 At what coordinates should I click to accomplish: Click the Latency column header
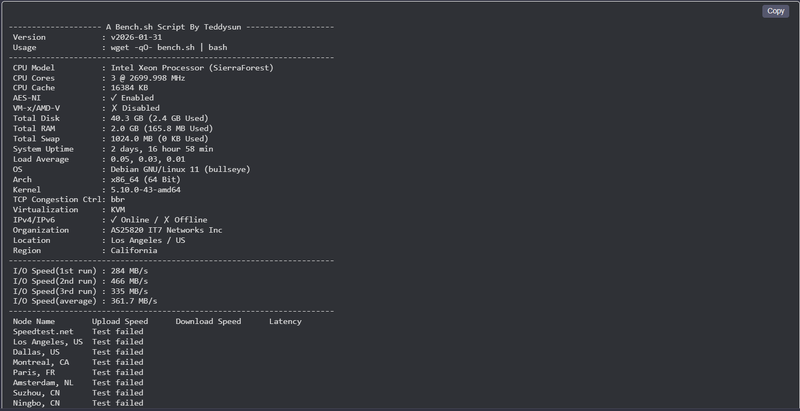[x=285, y=321]
